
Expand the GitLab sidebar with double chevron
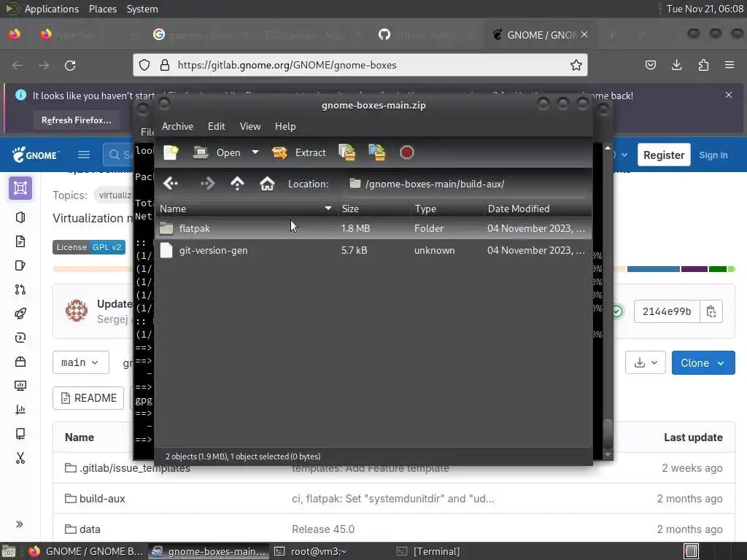[x=20, y=524]
